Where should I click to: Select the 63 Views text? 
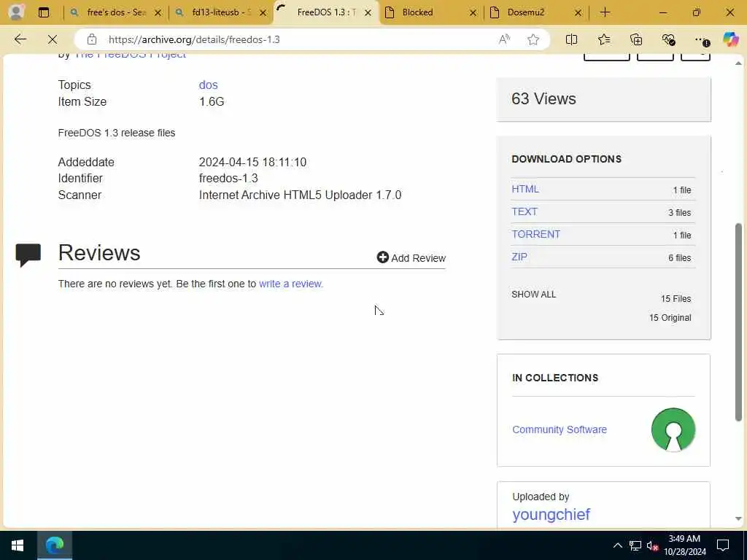(x=543, y=98)
